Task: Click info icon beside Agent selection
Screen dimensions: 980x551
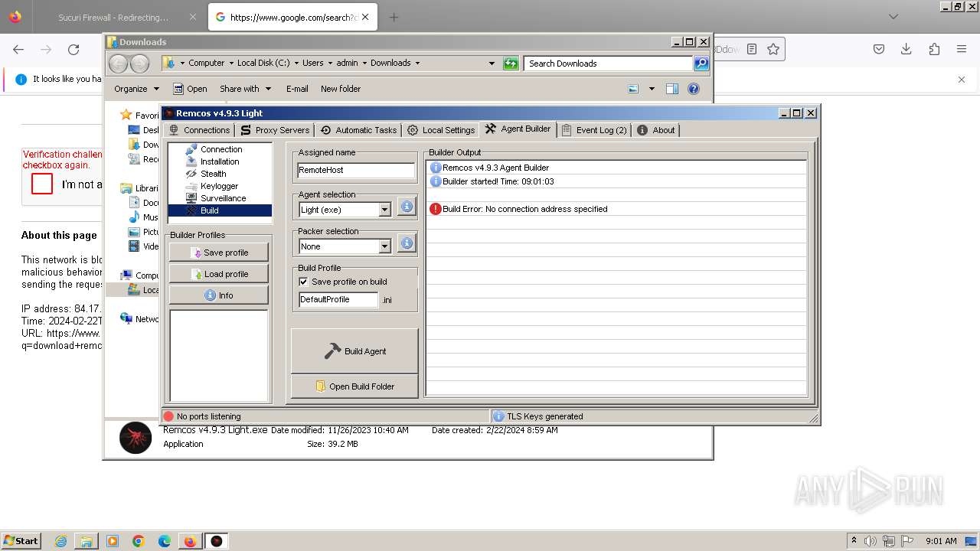Action: 407,207
